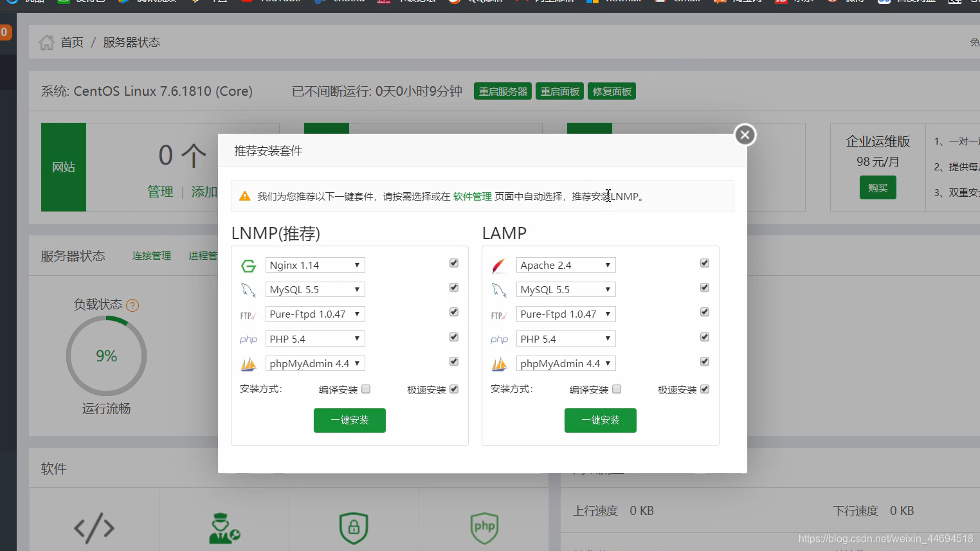This screenshot has height=551, width=980.
Task: Click the load status help question icon
Action: point(132,305)
